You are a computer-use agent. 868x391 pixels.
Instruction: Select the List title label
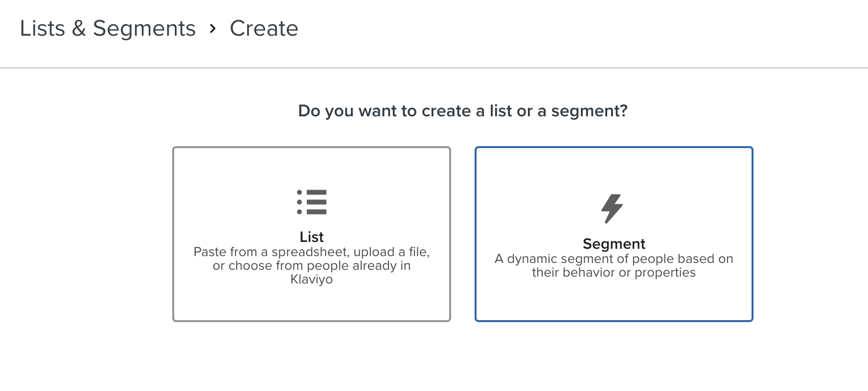point(312,237)
